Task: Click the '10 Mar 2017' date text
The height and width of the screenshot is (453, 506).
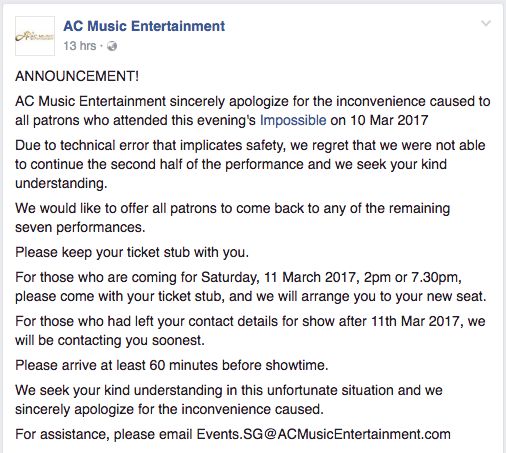Action: 389,120
